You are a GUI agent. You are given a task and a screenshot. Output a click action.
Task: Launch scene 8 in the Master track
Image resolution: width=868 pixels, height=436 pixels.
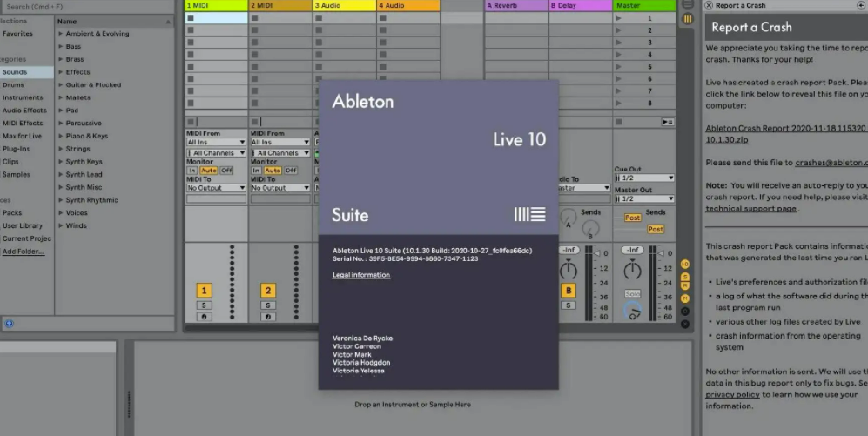(618, 103)
